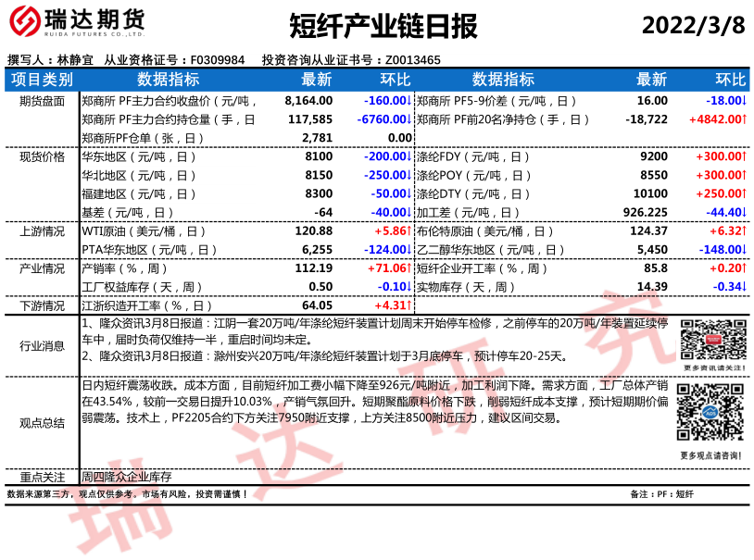Click the report date 2022/3/8

click(x=693, y=25)
